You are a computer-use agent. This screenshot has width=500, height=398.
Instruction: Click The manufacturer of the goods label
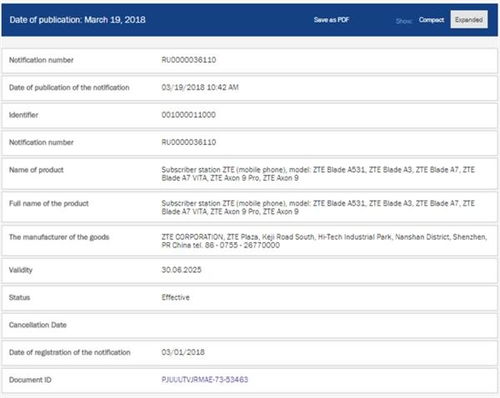tap(59, 237)
